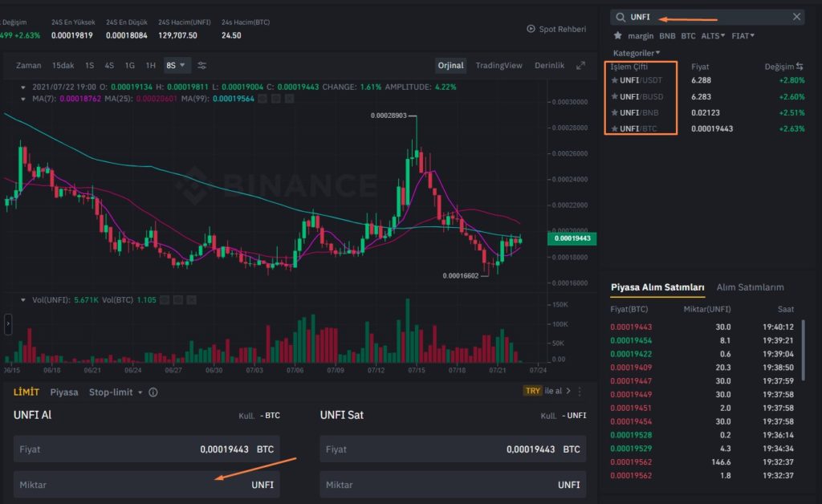Click the swap icon next to Değişim
Screen dimensions: 822x504
click(x=800, y=67)
